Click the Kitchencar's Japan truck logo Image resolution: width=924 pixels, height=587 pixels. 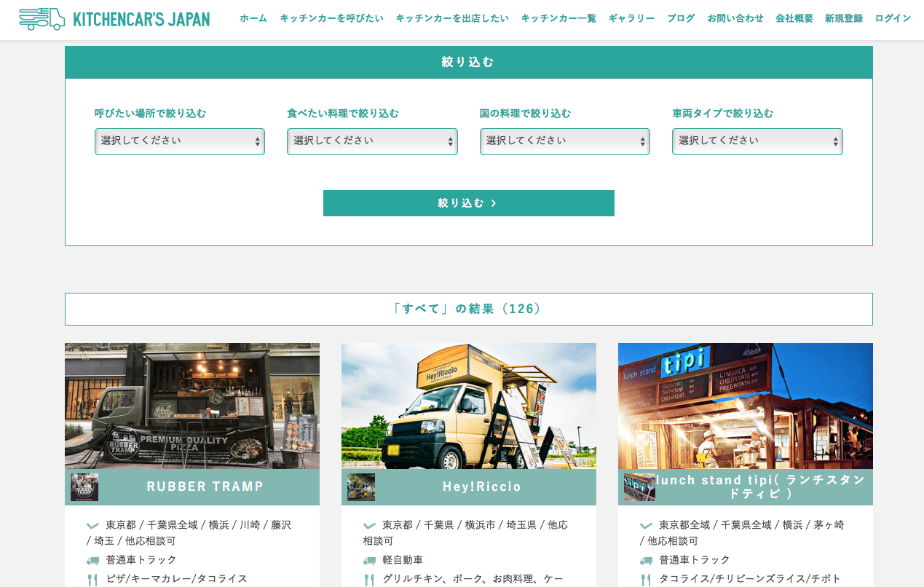click(42, 19)
